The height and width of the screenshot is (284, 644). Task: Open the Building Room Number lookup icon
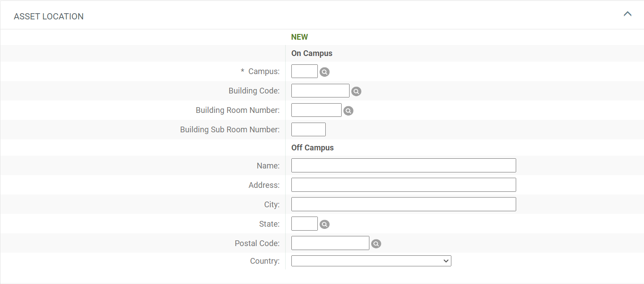[348, 111]
